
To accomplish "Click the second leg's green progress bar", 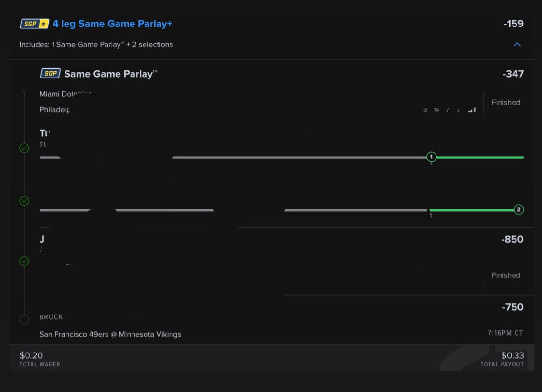I will [x=471, y=210].
